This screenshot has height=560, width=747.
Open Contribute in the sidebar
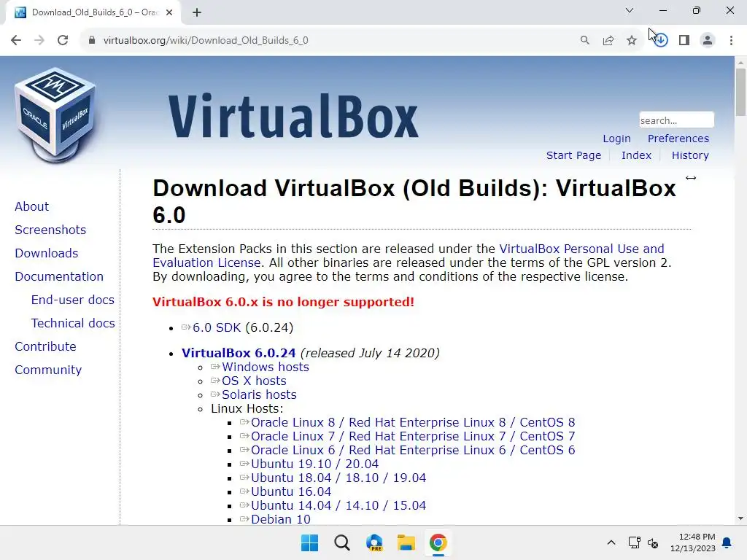point(46,346)
